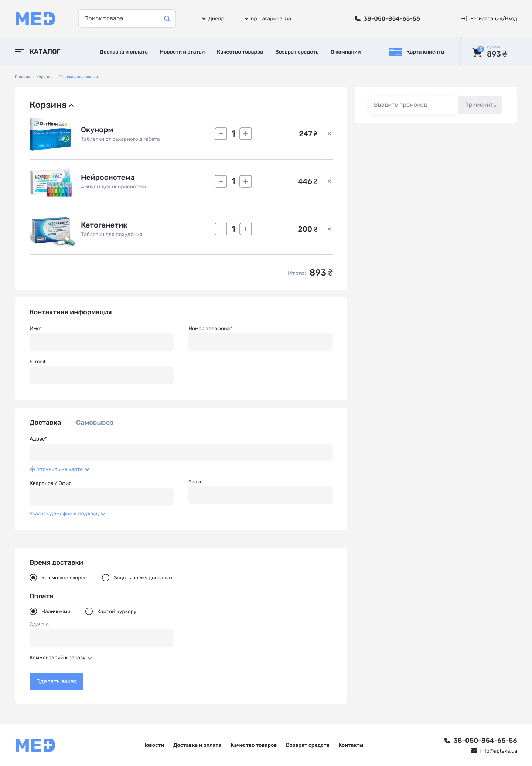This screenshot has width=532, height=766.
Task: Click the Карта клиента card icon
Action: pyautogui.click(x=395, y=52)
